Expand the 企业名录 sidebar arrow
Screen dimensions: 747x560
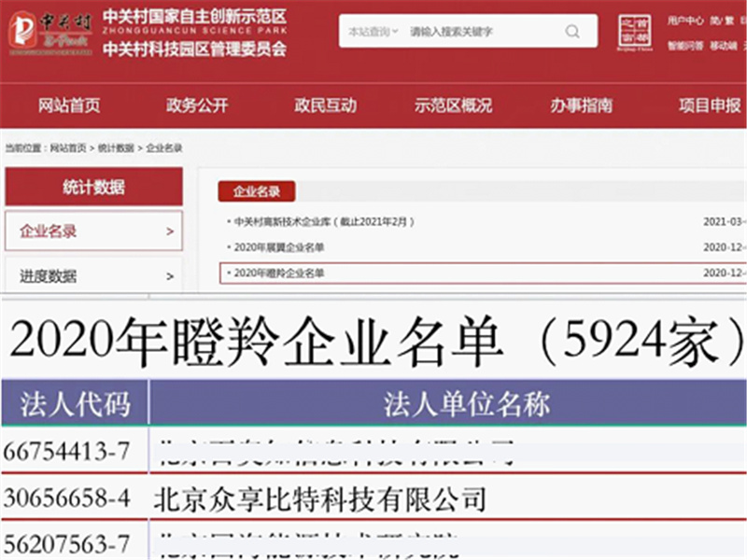point(170,231)
